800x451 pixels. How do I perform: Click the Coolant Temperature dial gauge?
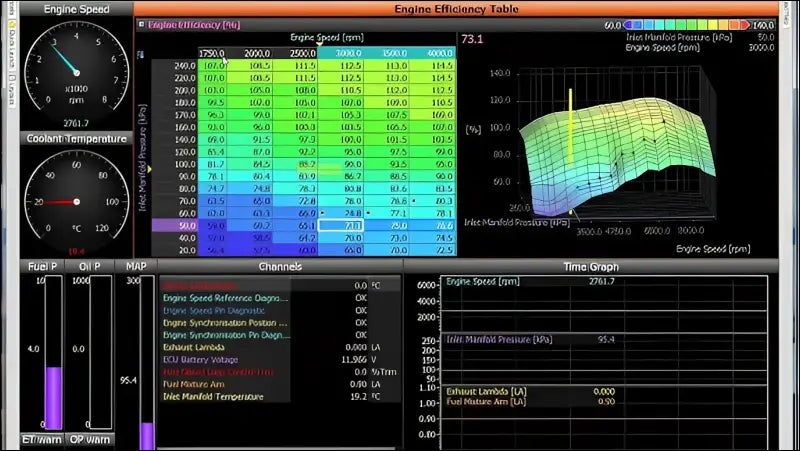[68, 199]
